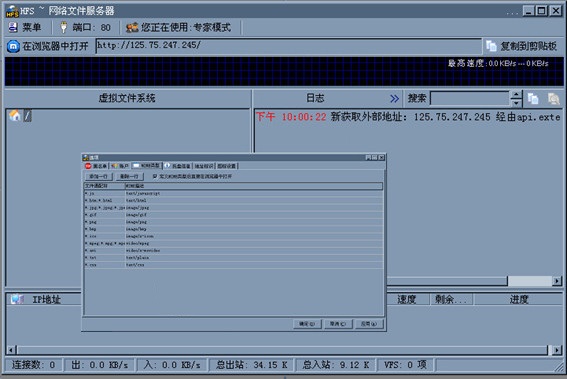This screenshot has width=567, height=379.
Task: Click 添加一行 button in options dialog
Action: pos(99,176)
